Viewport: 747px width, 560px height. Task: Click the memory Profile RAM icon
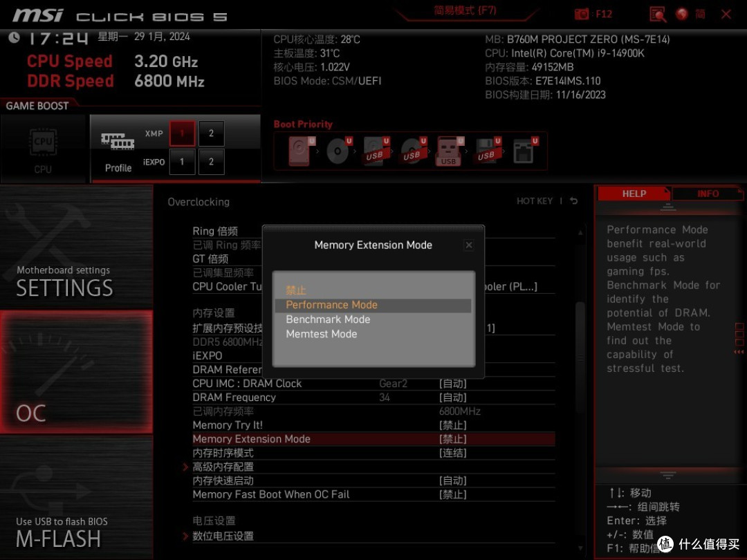(118, 142)
